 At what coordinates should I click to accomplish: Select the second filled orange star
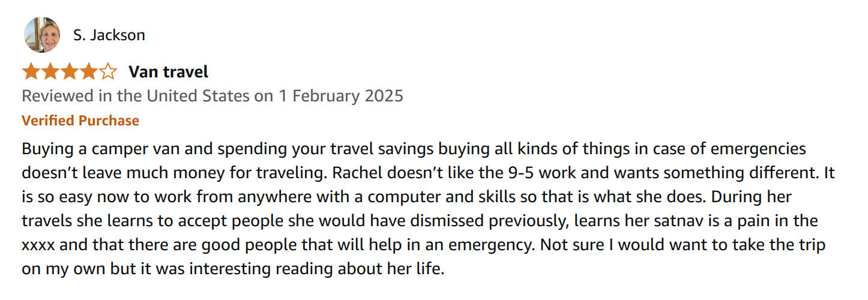(50, 73)
